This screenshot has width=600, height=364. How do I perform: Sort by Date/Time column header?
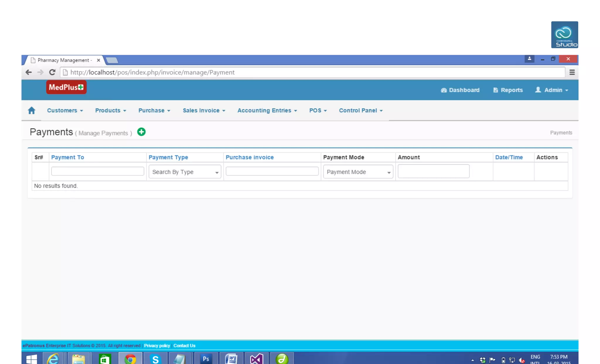pos(509,157)
